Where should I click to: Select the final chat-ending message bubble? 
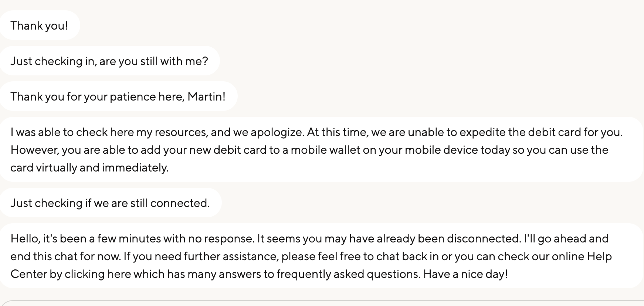[x=322, y=256]
